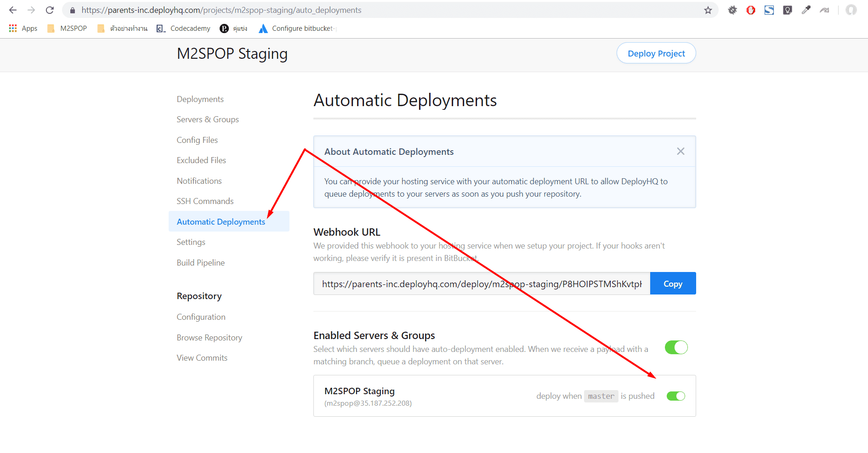Open the SSH Commands section
This screenshot has height=453, width=868.
205,201
